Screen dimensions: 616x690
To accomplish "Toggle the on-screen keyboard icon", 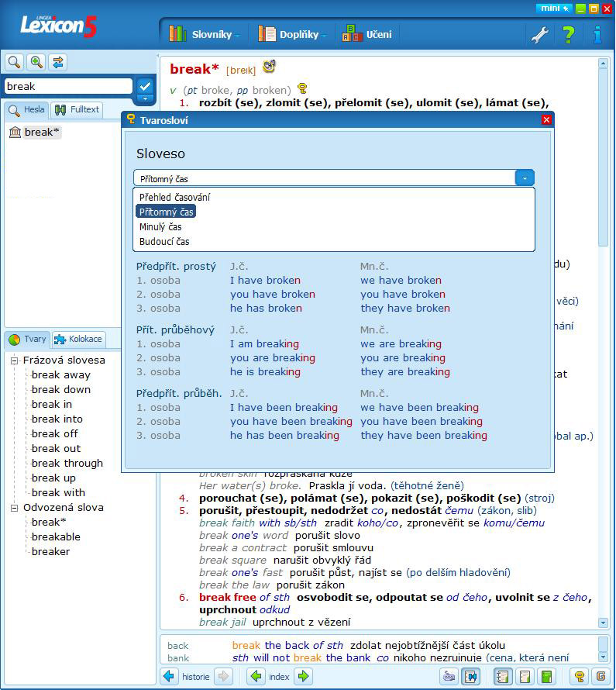I will click(x=449, y=676).
